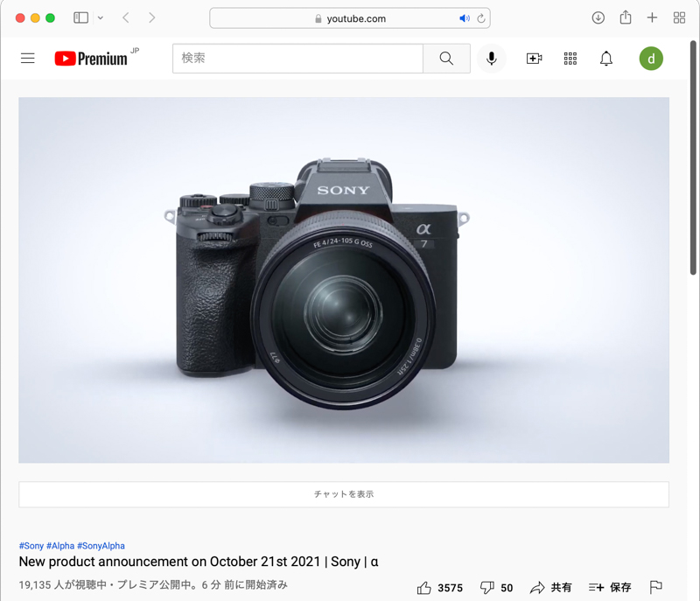Report the video using the flag icon
Viewport: 700px width, 601px height.
tap(656, 588)
